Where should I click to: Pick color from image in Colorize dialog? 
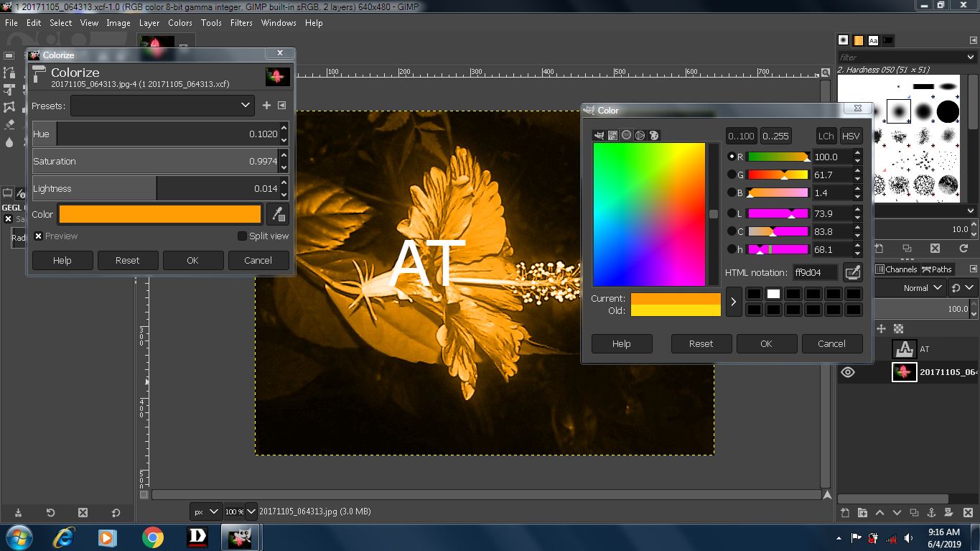click(x=278, y=214)
